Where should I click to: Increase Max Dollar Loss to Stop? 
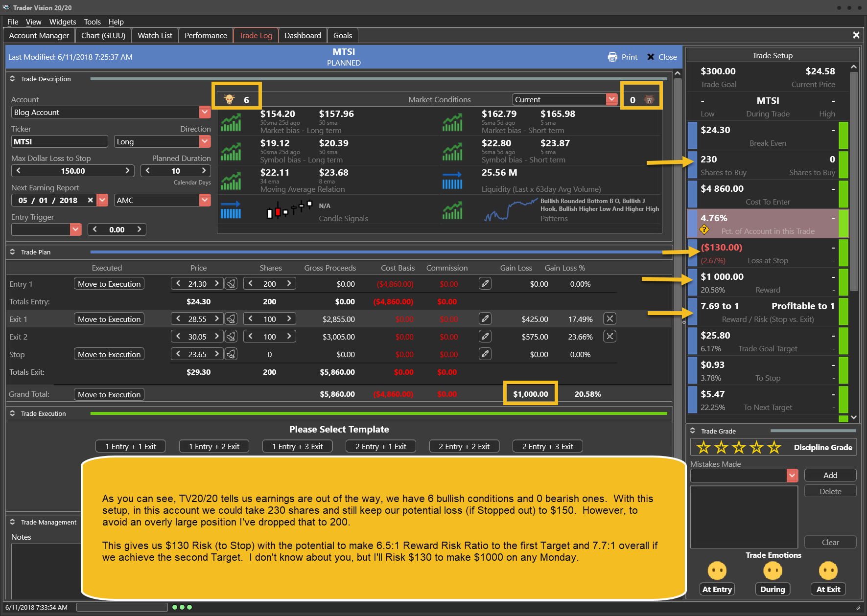[x=127, y=171]
